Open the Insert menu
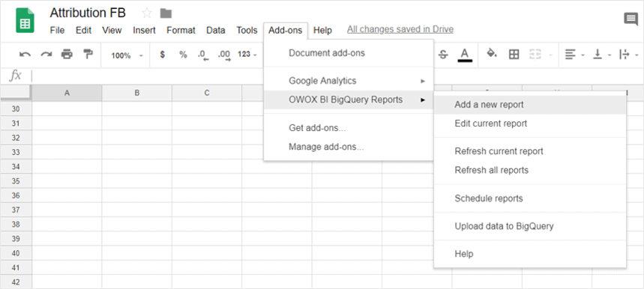Screen dimensions: 644x289 [144, 30]
